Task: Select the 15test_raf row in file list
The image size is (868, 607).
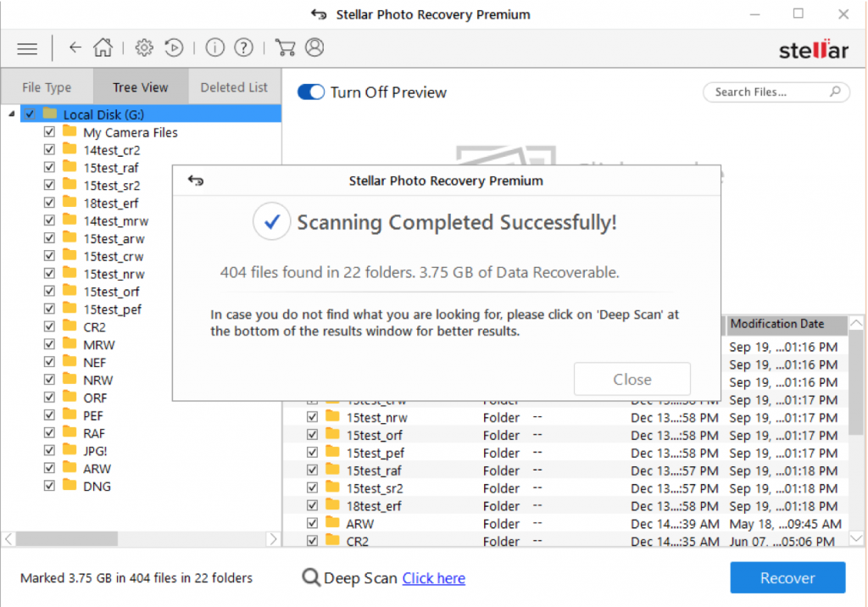Action: point(565,471)
